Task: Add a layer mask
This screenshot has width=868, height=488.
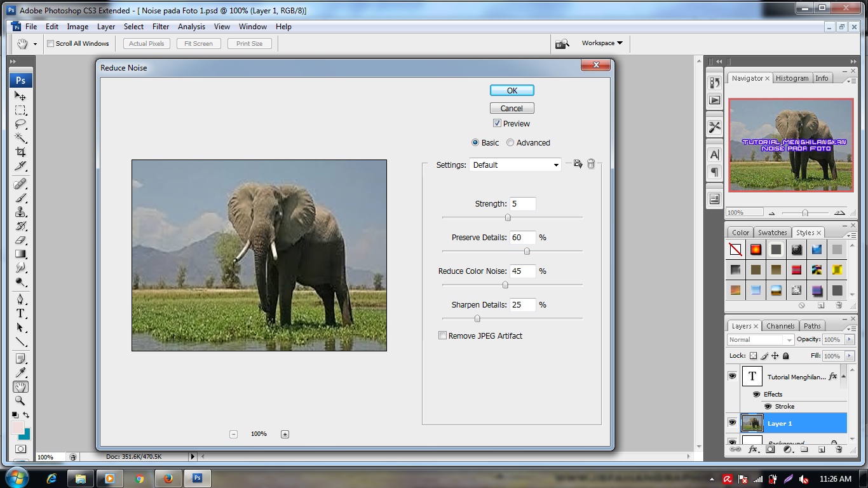Action: (770, 449)
